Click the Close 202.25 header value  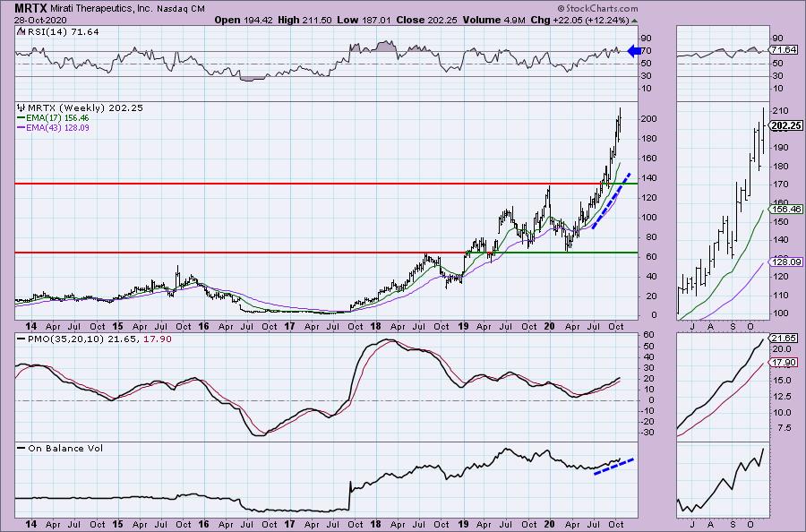(x=426, y=20)
